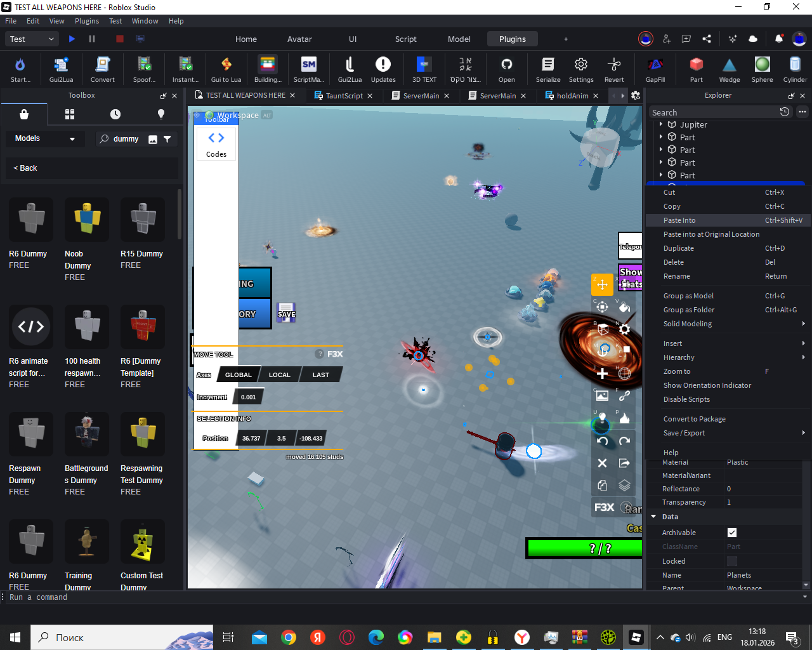
Task: Open Insert submenu in context menu
Action: 728,343
